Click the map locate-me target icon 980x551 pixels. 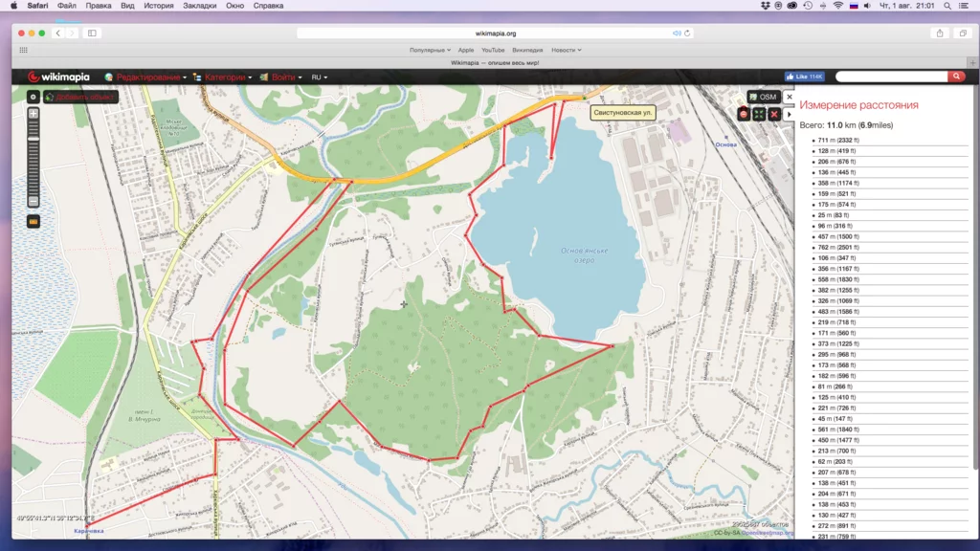[x=33, y=97]
